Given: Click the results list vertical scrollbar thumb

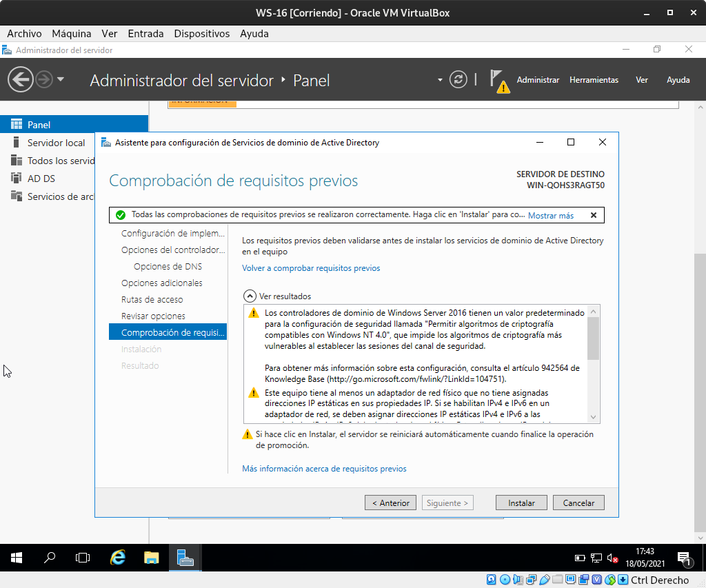Looking at the screenshot, I should (x=593, y=338).
